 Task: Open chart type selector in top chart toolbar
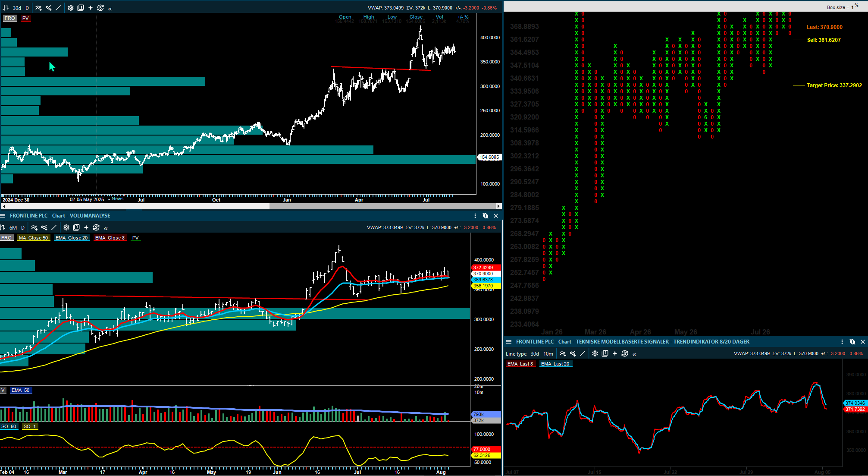point(6,8)
